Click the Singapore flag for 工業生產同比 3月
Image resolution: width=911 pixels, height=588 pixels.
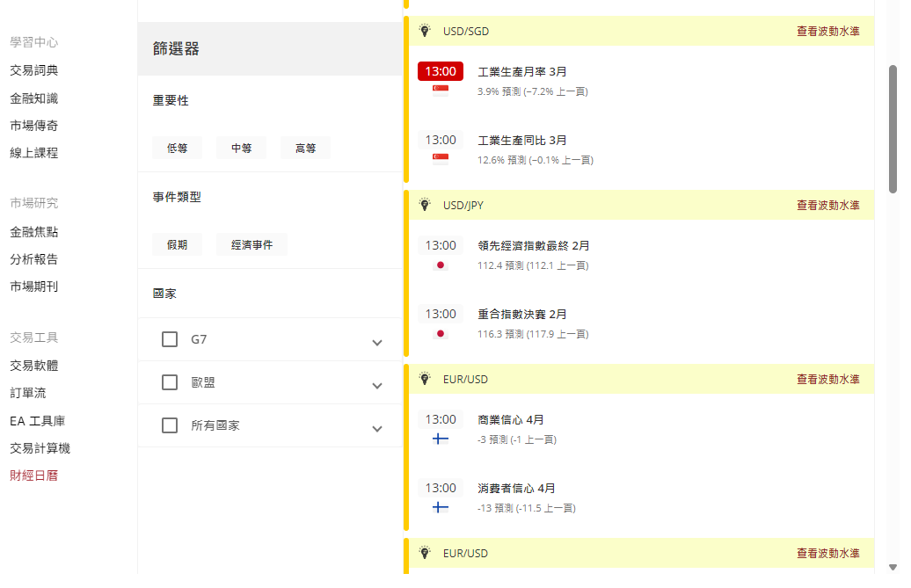pos(441,158)
